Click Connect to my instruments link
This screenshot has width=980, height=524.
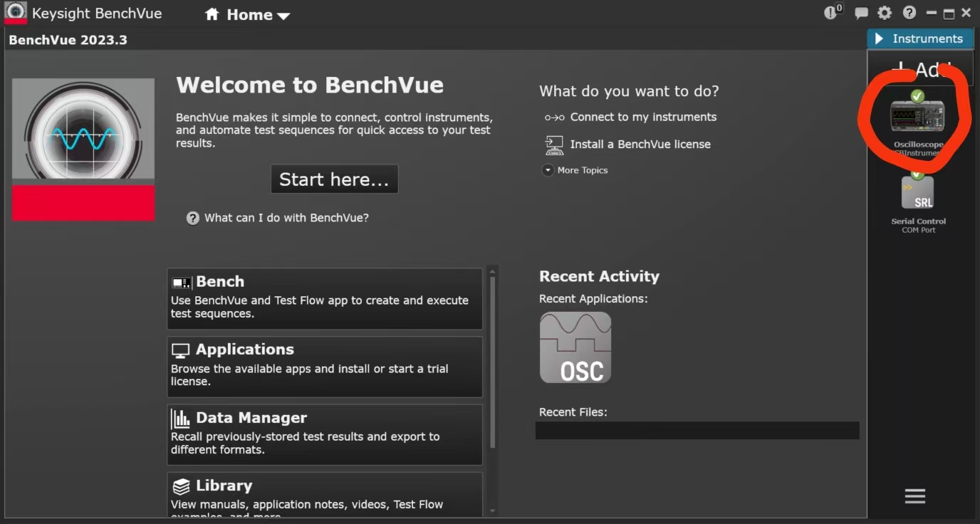click(643, 117)
